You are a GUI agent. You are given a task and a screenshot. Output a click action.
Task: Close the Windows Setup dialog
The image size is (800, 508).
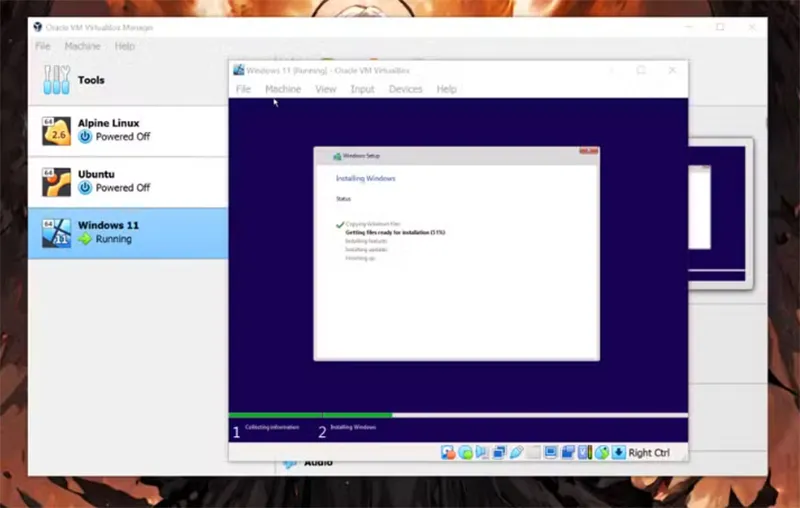coord(588,151)
